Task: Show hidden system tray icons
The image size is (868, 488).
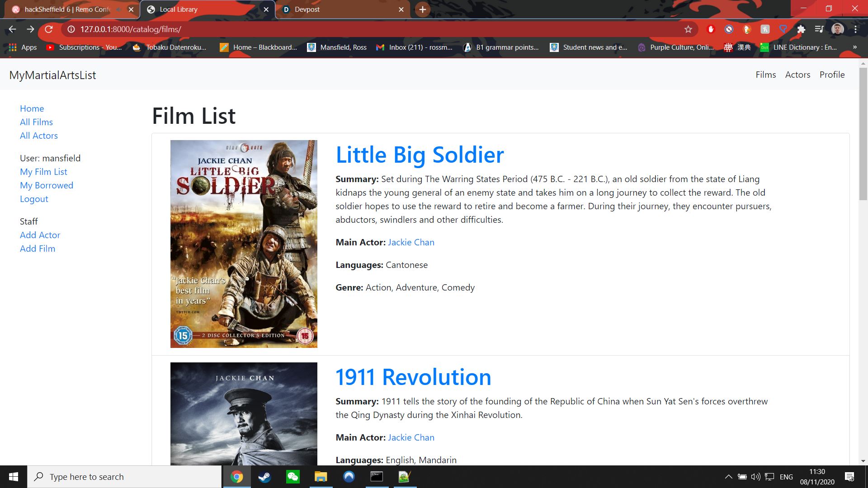Action: pyautogui.click(x=728, y=477)
